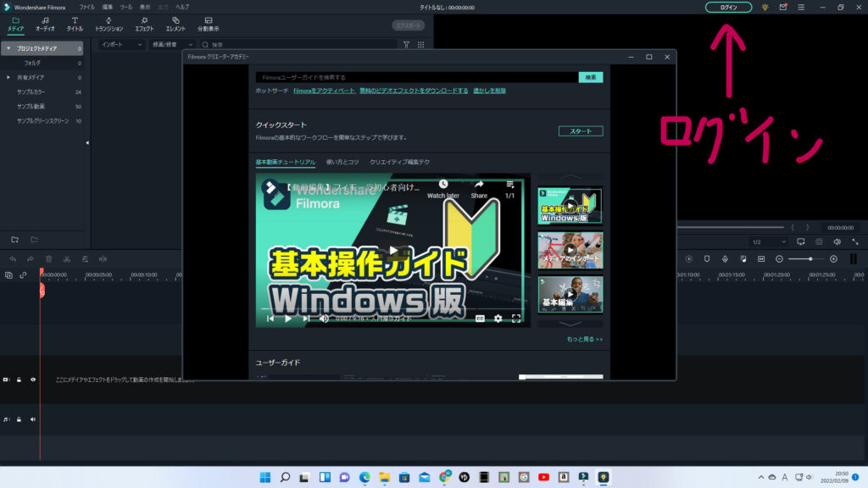868x488 pixels.
Task: Open the video player settings gear
Action: tap(498, 319)
